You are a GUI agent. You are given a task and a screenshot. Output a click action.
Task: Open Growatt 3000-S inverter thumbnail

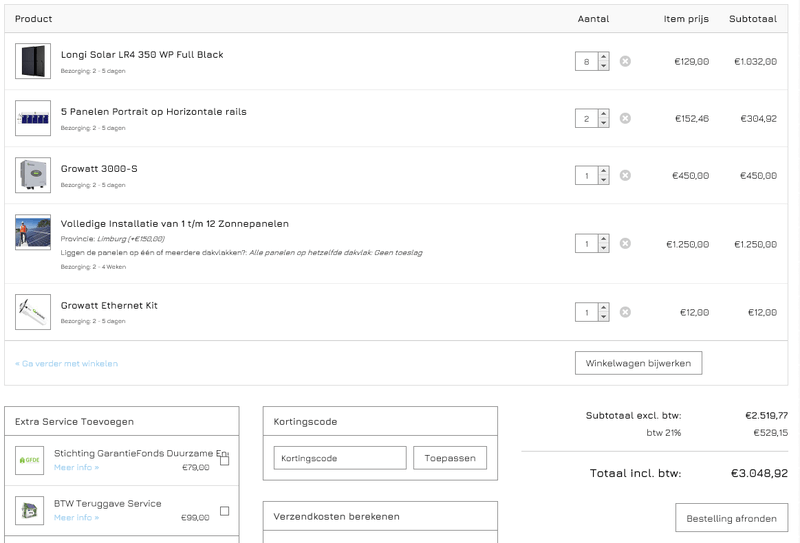coord(33,175)
